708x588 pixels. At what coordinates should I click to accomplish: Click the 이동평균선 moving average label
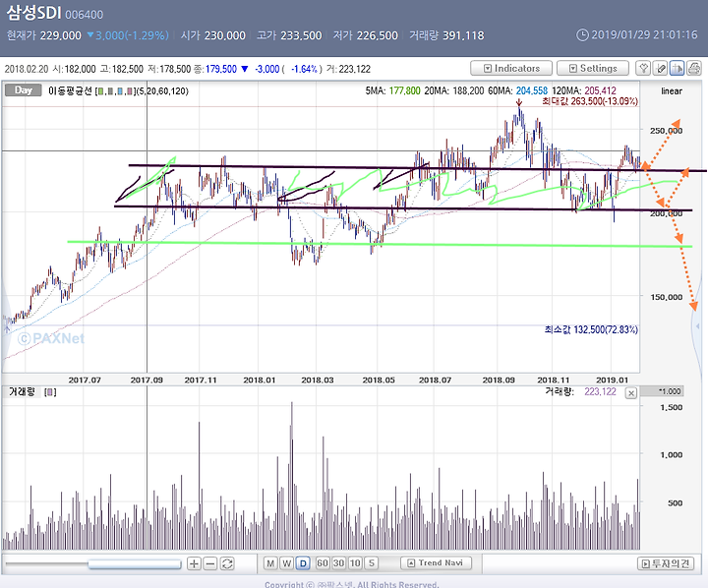pos(70,90)
